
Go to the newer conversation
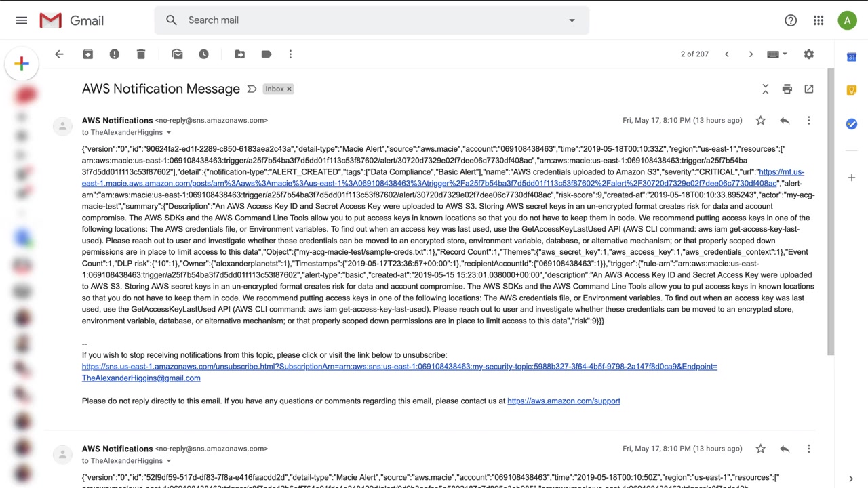tap(727, 54)
